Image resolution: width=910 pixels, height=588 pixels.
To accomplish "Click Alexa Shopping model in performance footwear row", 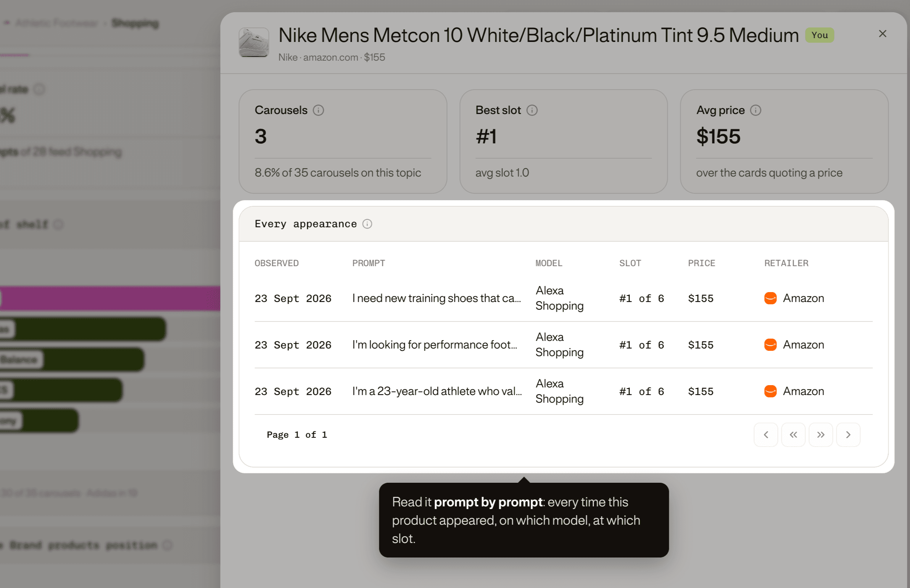I will pyautogui.click(x=559, y=345).
